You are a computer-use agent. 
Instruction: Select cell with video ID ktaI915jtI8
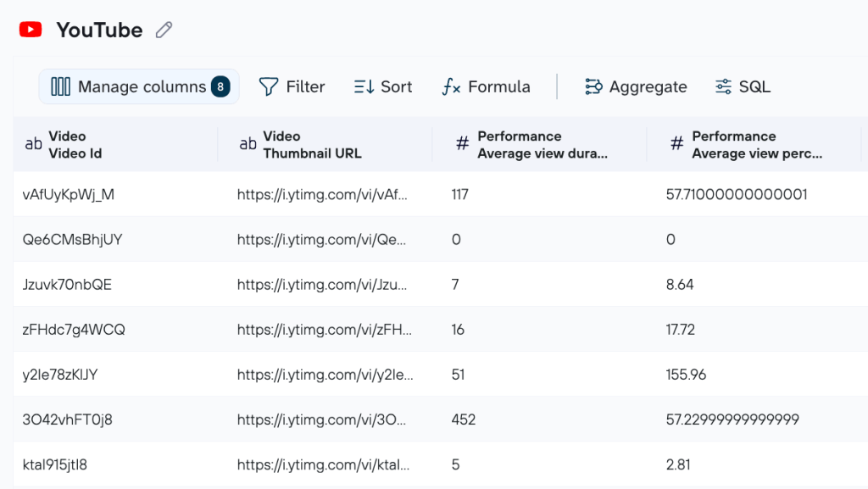point(115,464)
